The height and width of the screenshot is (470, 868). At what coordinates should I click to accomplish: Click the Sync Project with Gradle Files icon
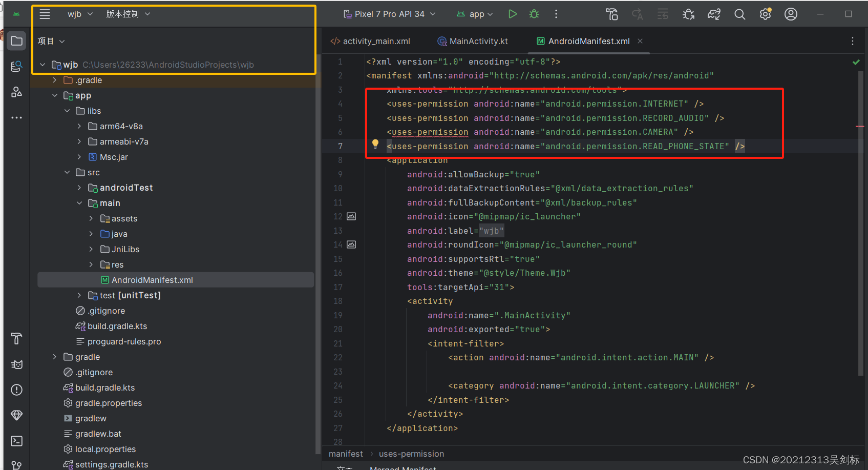point(714,14)
